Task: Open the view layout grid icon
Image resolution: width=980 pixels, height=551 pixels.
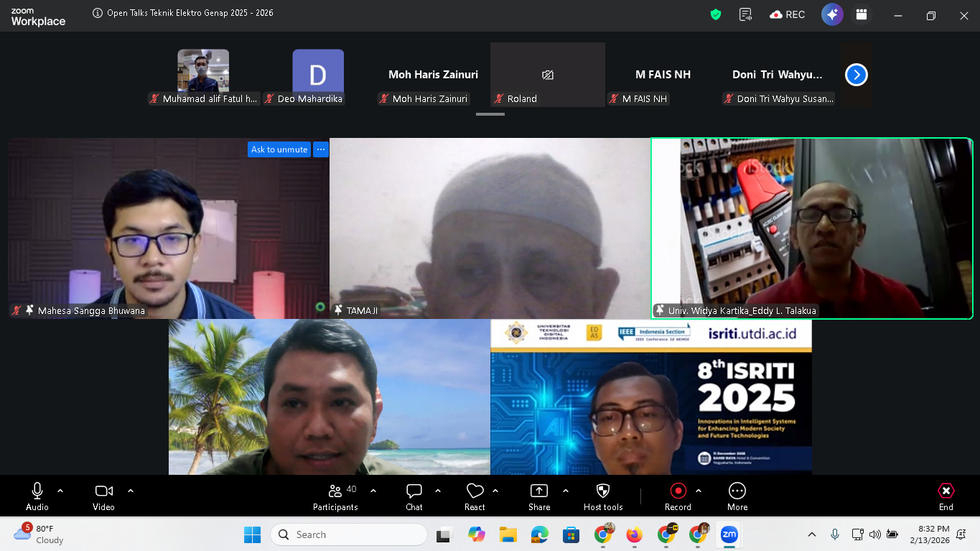Action: (x=862, y=14)
